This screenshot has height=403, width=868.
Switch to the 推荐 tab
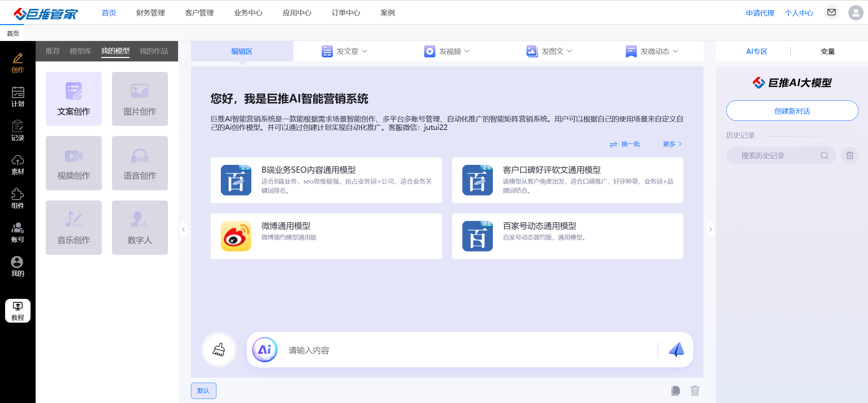[x=53, y=51]
